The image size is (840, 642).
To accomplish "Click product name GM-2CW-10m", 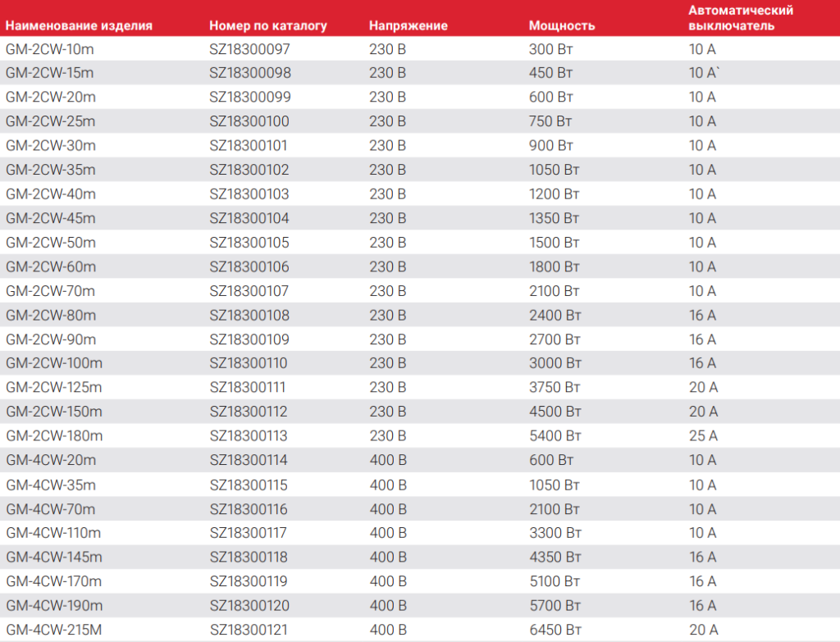I will pyautogui.click(x=50, y=49).
